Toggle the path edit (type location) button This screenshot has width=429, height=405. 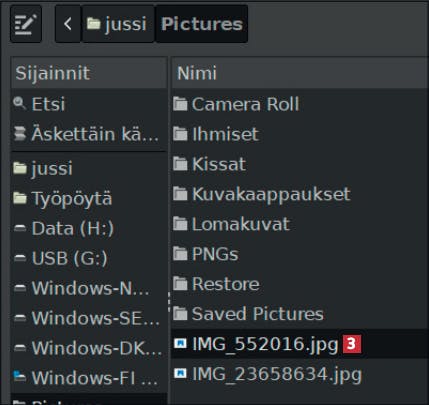26,24
